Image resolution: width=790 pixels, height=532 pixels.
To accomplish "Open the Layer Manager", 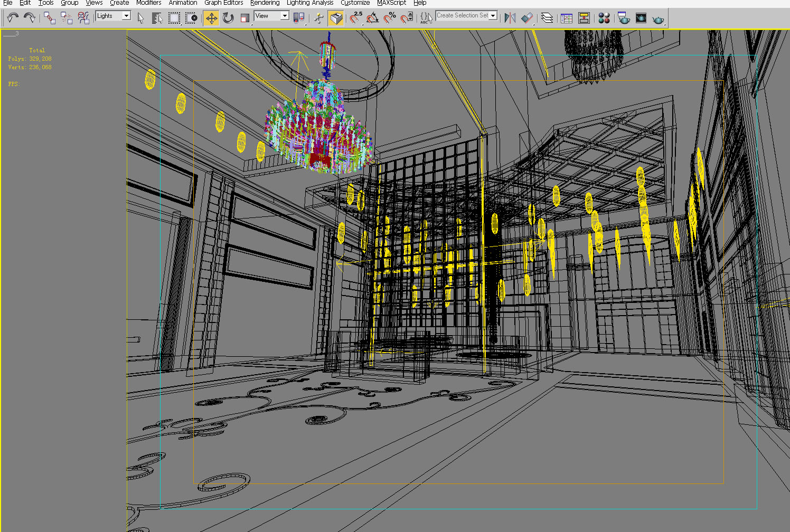I will coord(547,17).
